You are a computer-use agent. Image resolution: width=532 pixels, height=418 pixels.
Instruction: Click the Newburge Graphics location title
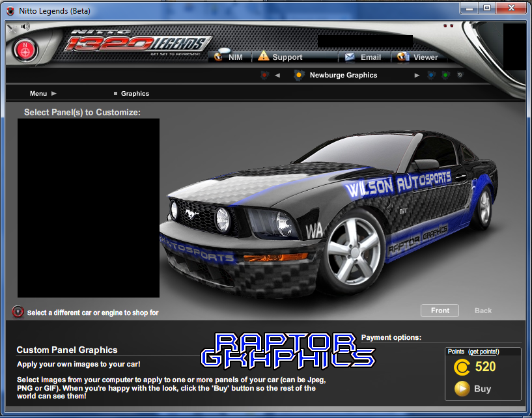tap(343, 75)
